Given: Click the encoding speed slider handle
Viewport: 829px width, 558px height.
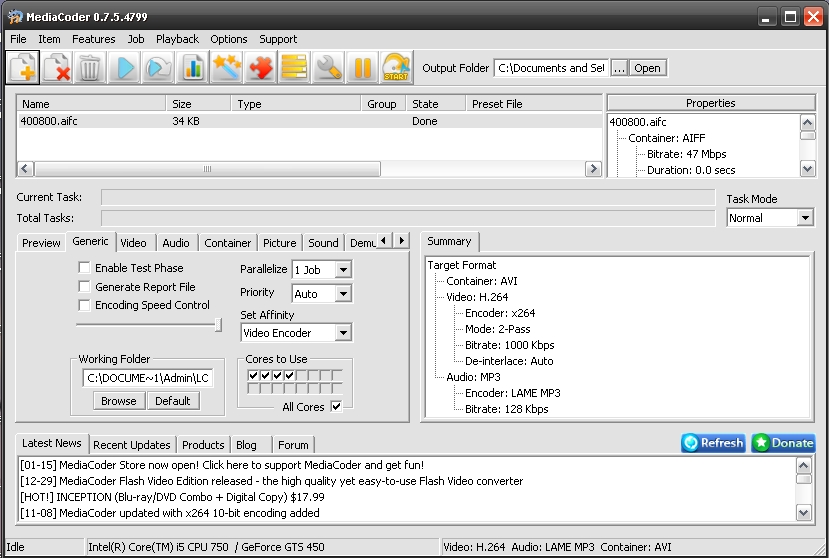Looking at the screenshot, I should coord(218,325).
